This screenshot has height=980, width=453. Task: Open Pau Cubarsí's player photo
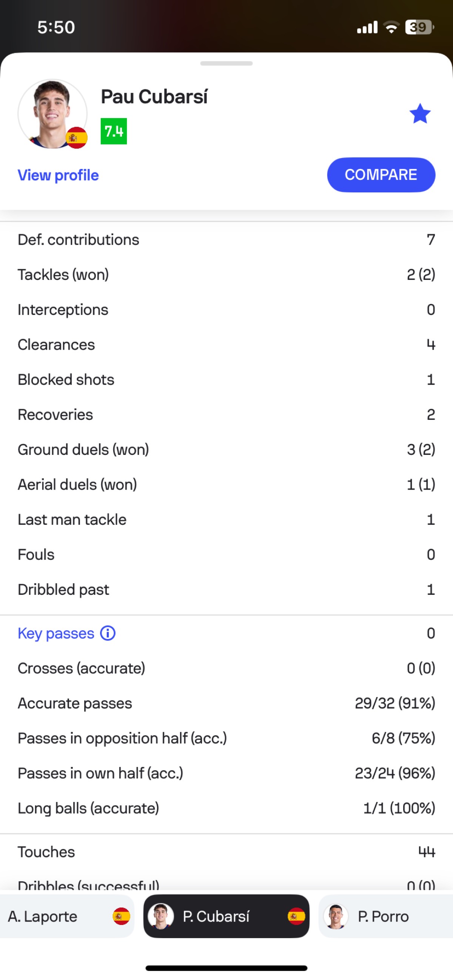(52, 114)
